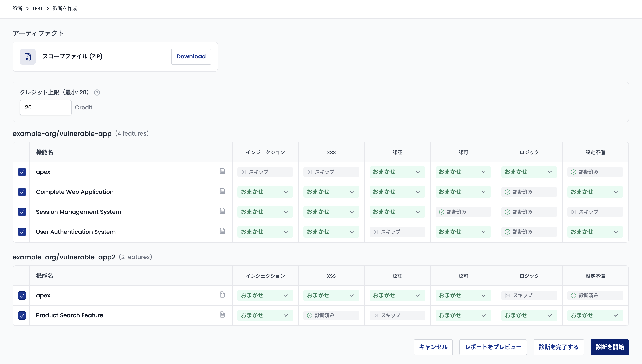Image resolution: width=642 pixels, height=364 pixels.
Task: Click the document icon for Complete Web Application
Action: pos(222,191)
